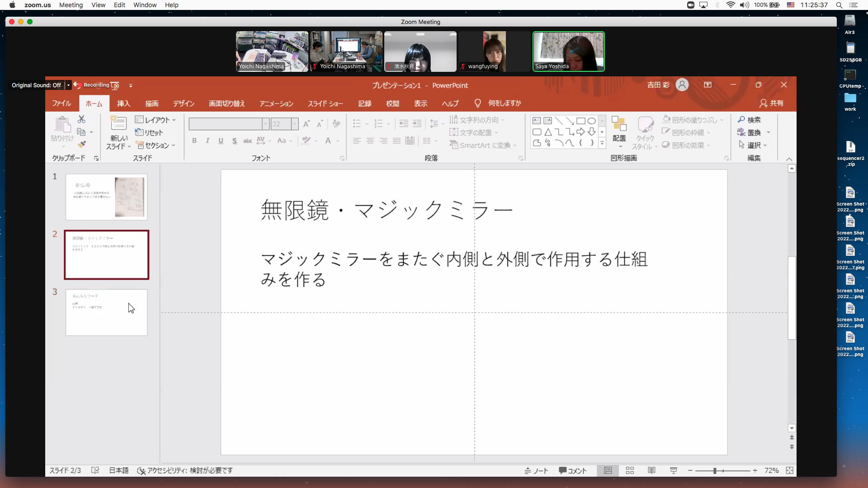The width and height of the screenshot is (868, 488).
Task: Expand the shapes gallery more arrow
Action: (x=602, y=143)
